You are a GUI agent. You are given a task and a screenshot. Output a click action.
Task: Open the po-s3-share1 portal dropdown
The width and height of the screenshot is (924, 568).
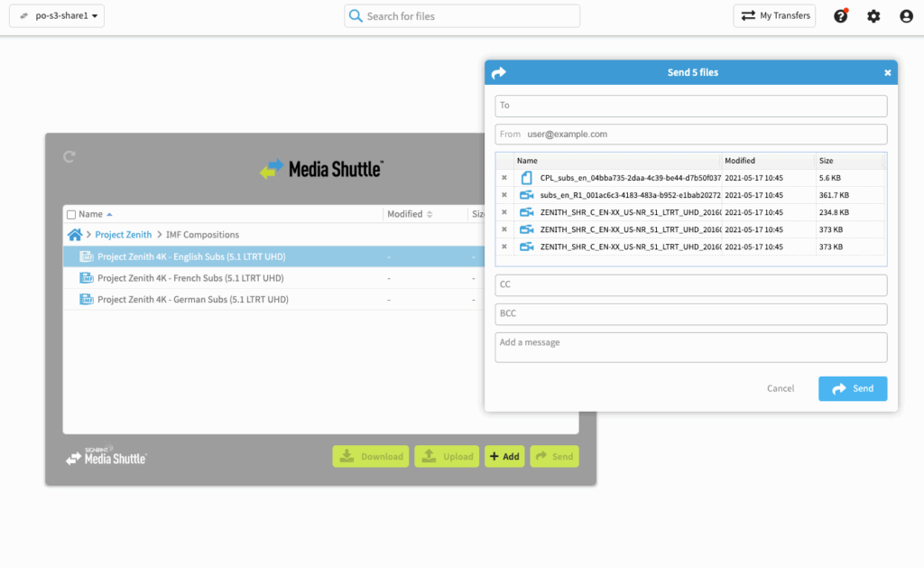[57, 16]
